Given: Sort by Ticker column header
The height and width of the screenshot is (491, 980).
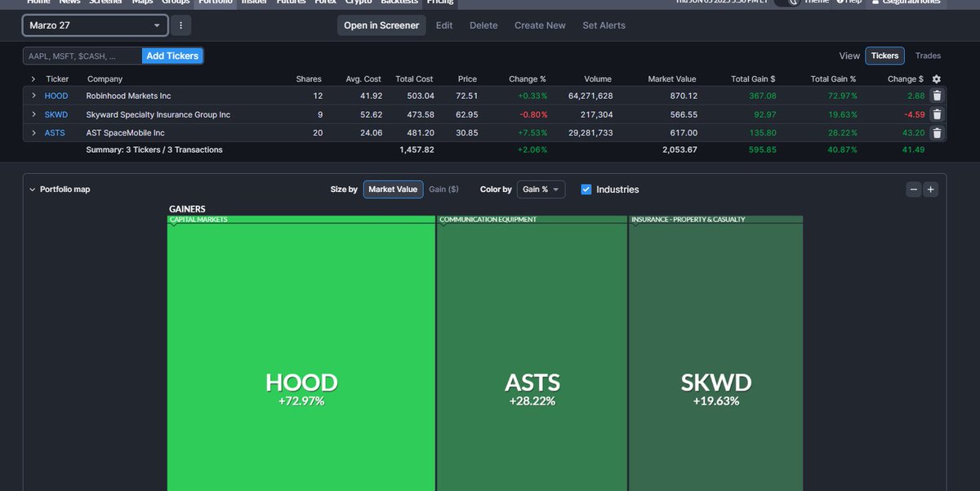Looking at the screenshot, I should point(57,79).
